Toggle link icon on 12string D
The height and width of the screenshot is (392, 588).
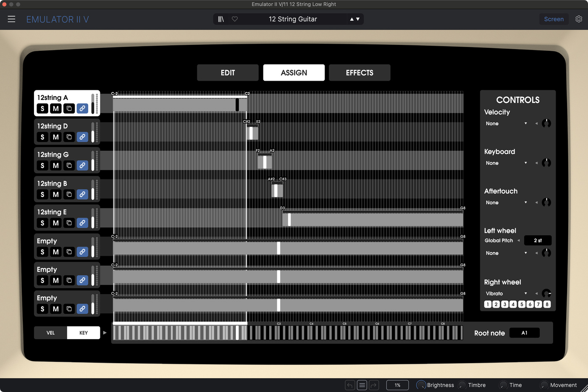point(82,137)
